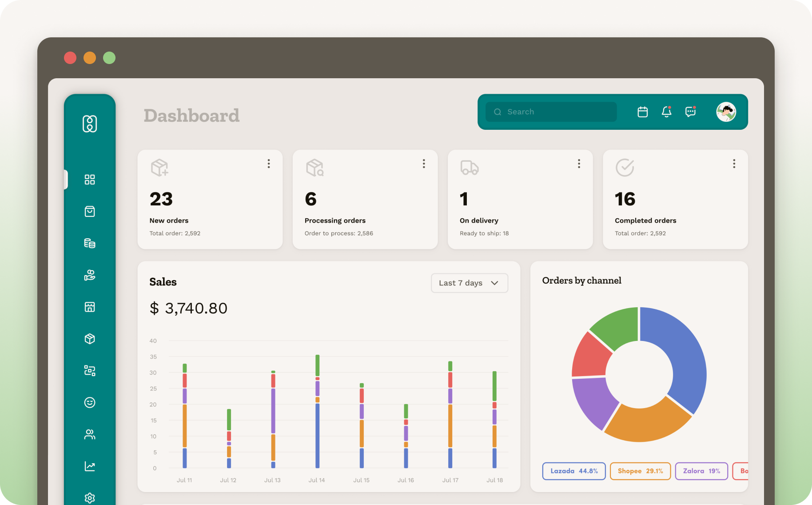Screen dimensions: 812x505
Task: Open the settings gear in sidebar
Action: click(x=90, y=497)
